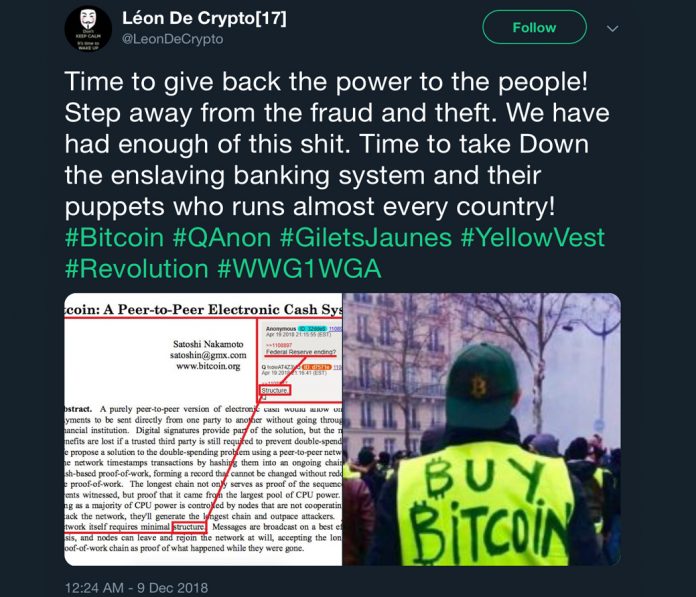Click the whitepaper title header in image

[203, 309]
